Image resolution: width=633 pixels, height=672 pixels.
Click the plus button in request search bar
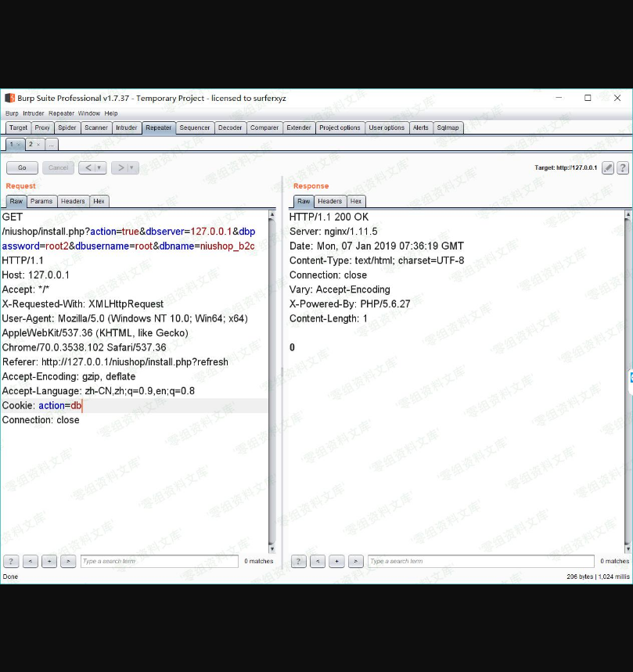click(x=49, y=561)
